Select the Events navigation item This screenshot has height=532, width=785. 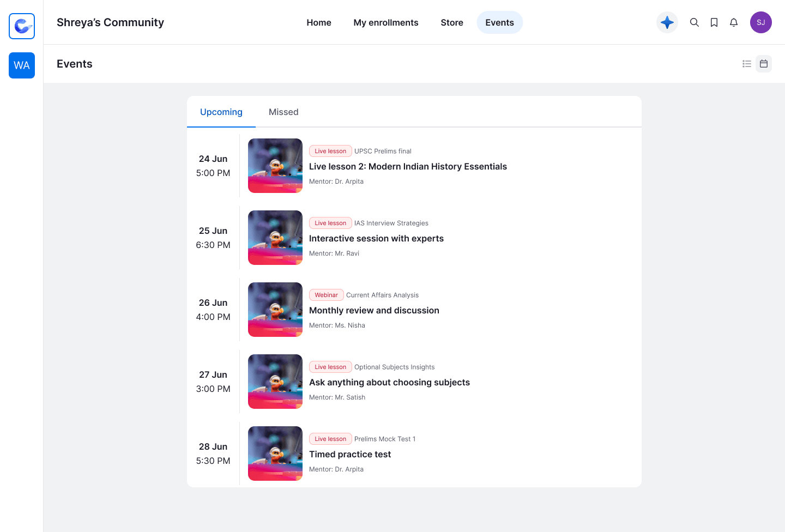(x=500, y=22)
